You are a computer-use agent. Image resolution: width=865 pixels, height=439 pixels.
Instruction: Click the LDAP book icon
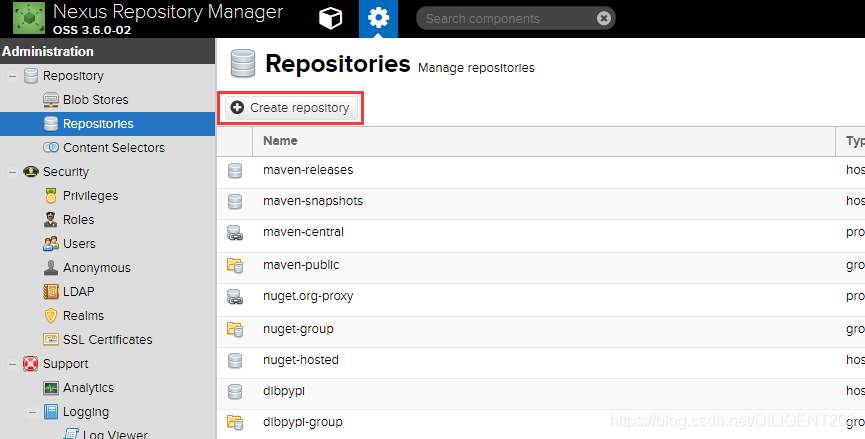click(x=51, y=292)
